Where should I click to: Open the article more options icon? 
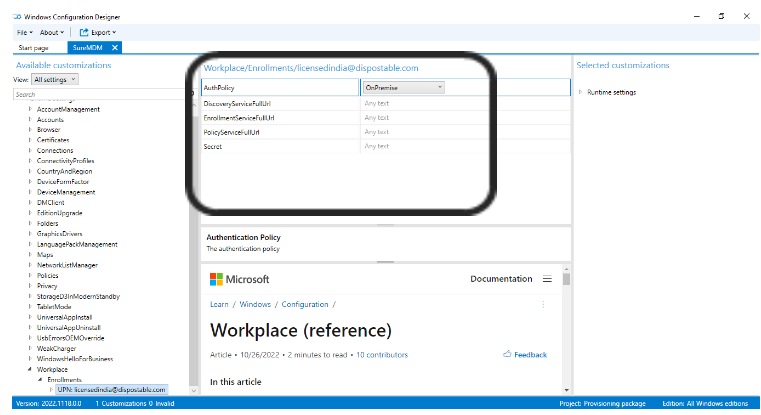[x=543, y=304]
